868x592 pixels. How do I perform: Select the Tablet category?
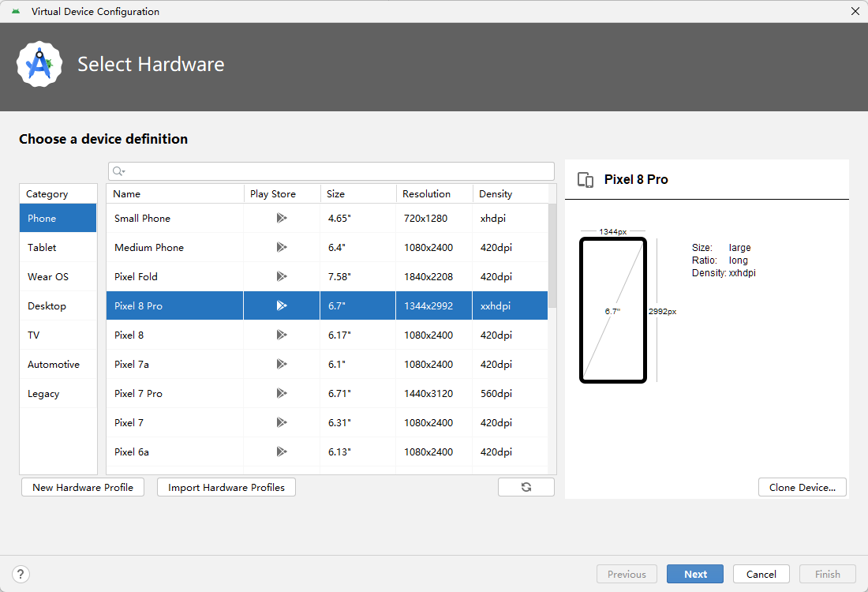click(58, 248)
